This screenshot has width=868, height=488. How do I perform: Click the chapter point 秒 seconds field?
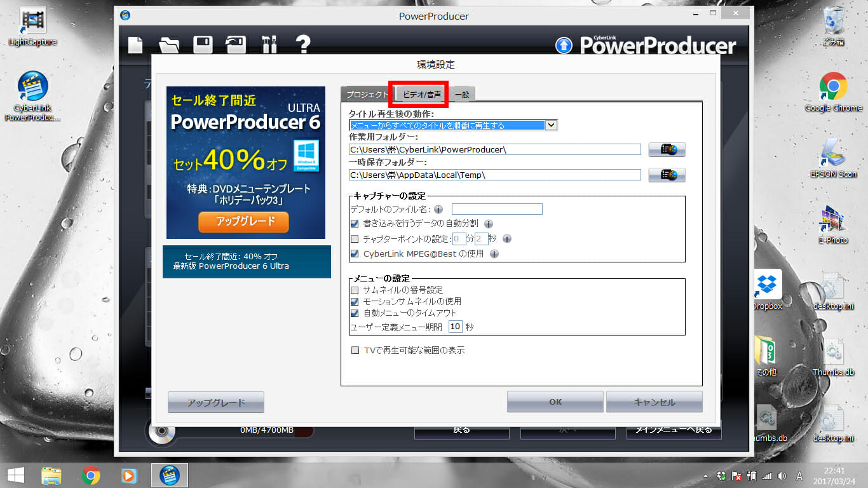(x=482, y=239)
